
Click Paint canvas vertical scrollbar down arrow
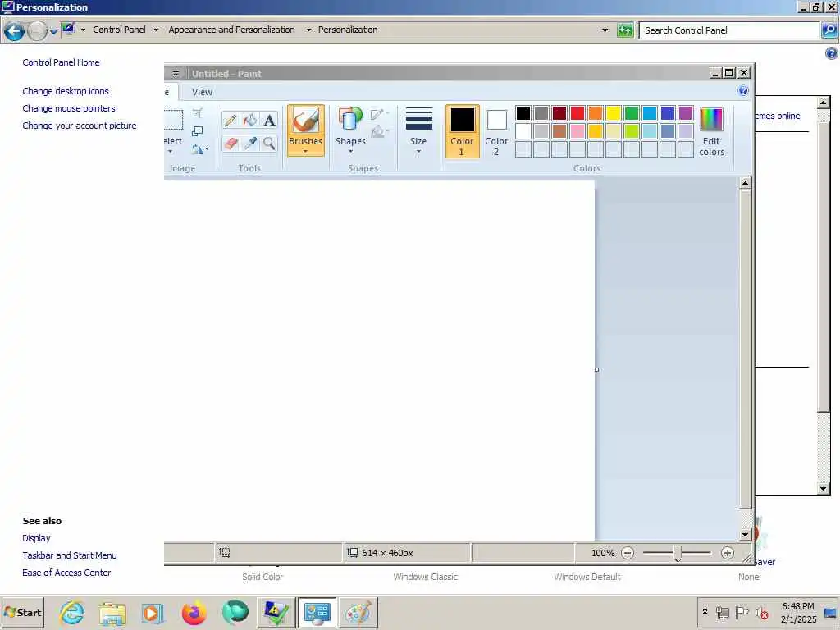745,534
